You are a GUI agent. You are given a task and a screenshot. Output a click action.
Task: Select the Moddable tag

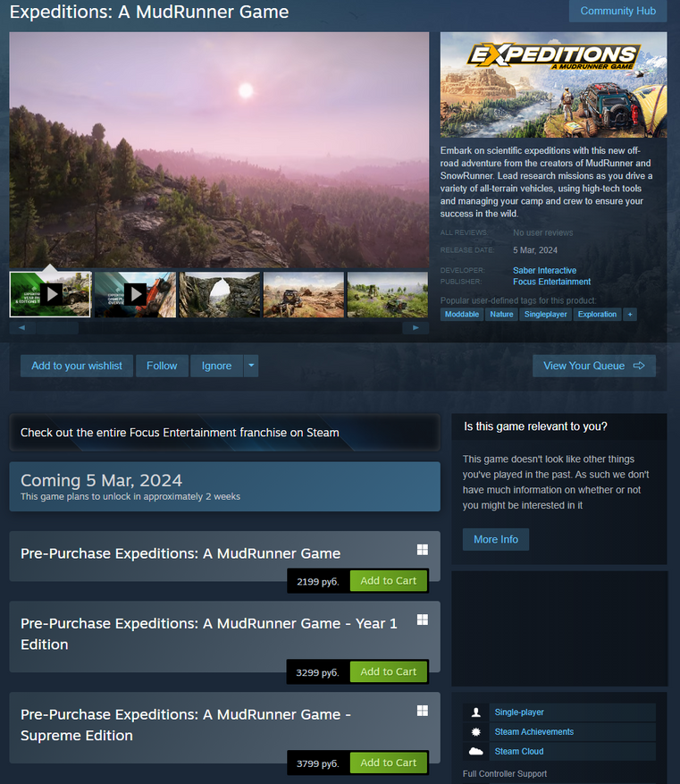pyautogui.click(x=462, y=315)
